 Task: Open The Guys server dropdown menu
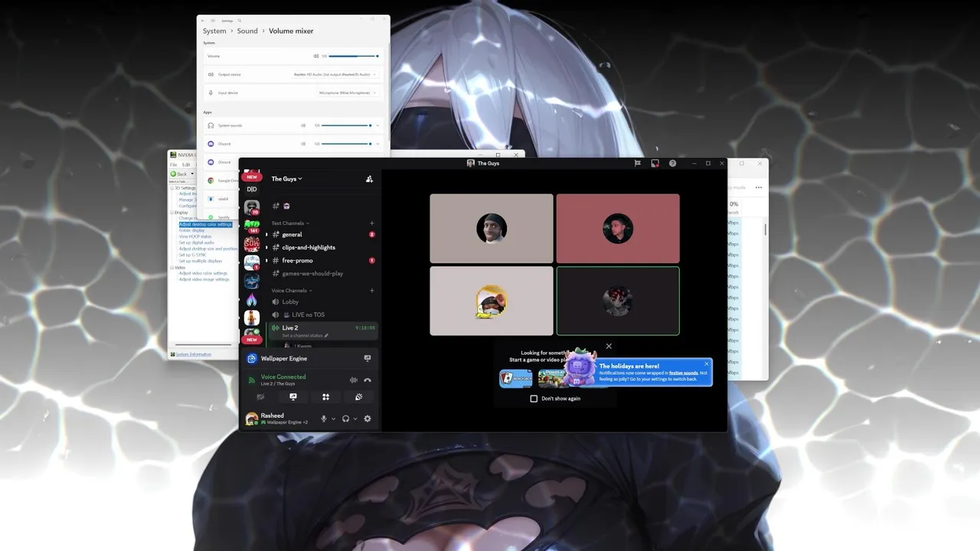pos(287,179)
